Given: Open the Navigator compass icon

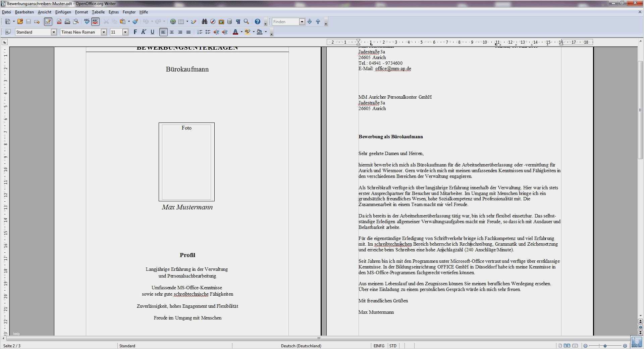Looking at the screenshot, I should click(213, 22).
